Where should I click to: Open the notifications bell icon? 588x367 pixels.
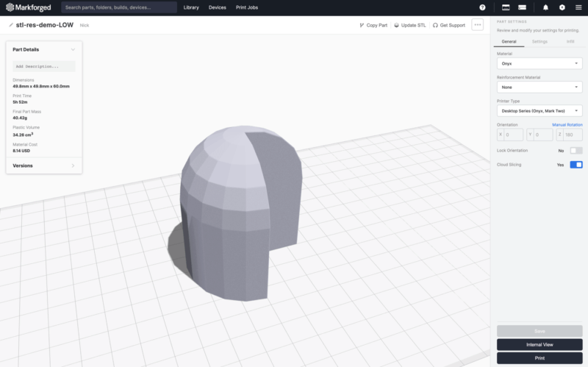point(545,7)
